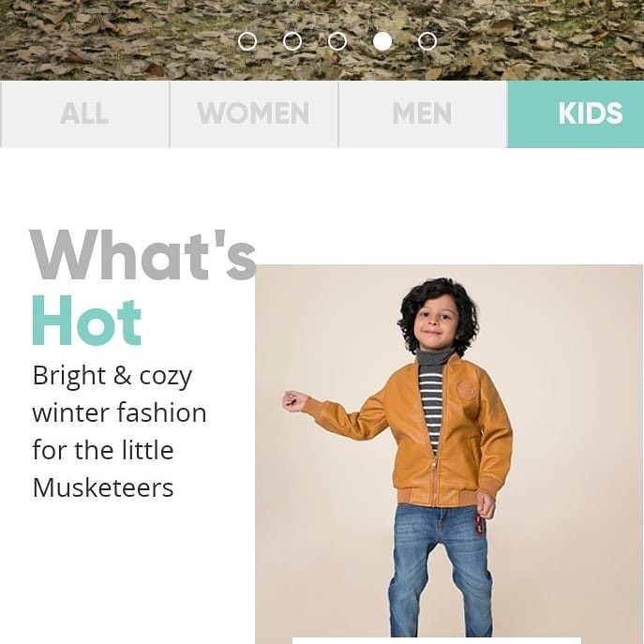View the boy in mustard jacket photo
Image resolution: width=644 pixels, height=644 pixels.
coord(449,454)
